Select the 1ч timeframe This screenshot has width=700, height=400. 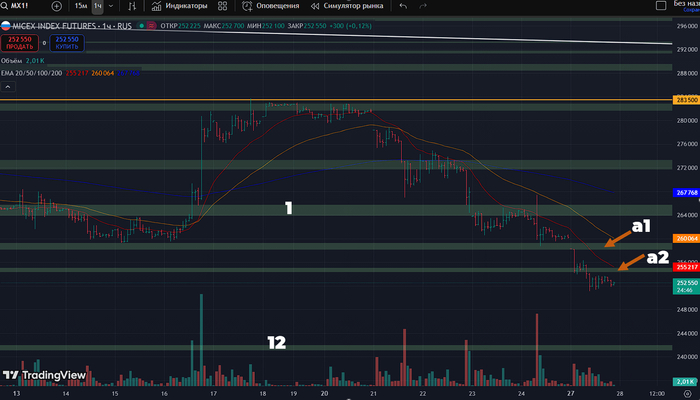(x=98, y=6)
